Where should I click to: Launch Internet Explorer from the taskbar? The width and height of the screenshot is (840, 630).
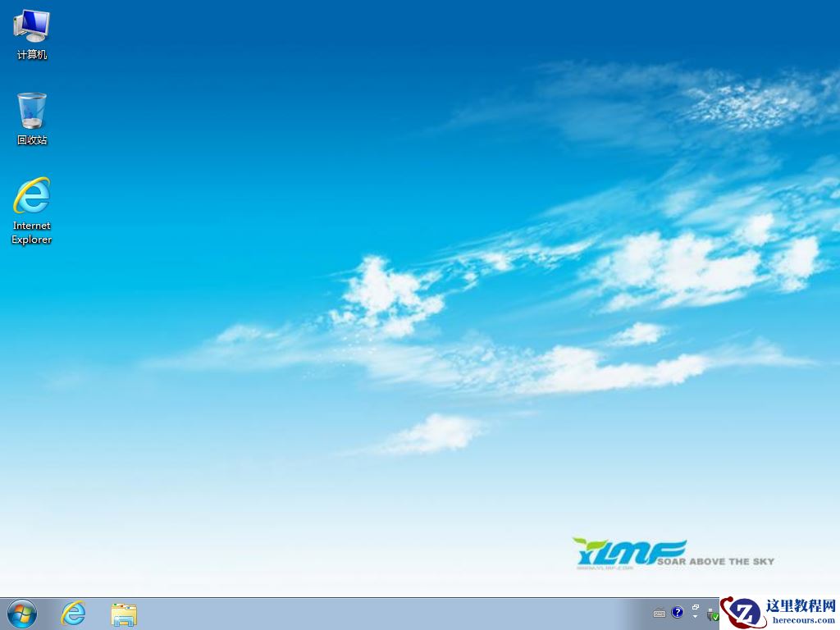pyautogui.click(x=73, y=614)
